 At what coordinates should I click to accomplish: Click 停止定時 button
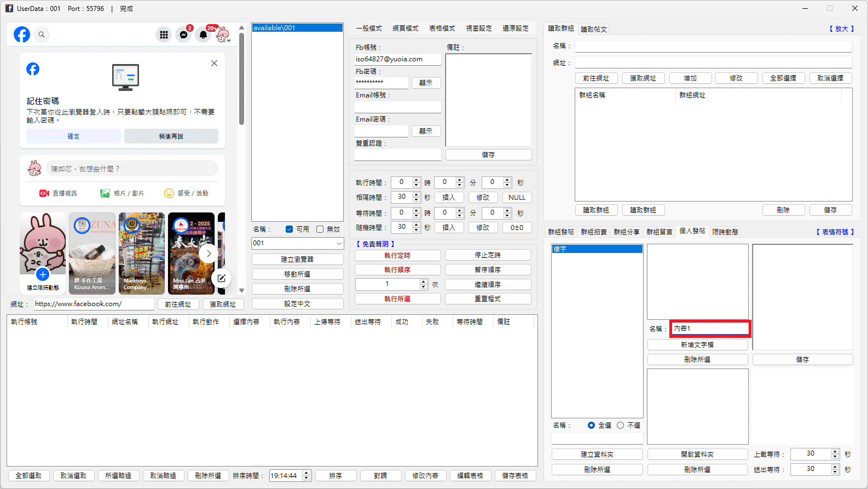pos(488,255)
